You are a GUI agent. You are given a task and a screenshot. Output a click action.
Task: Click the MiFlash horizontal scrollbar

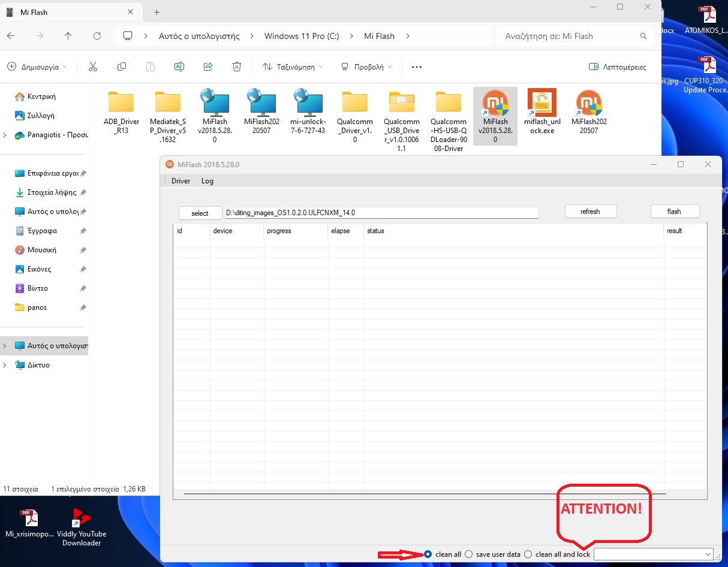(425, 494)
